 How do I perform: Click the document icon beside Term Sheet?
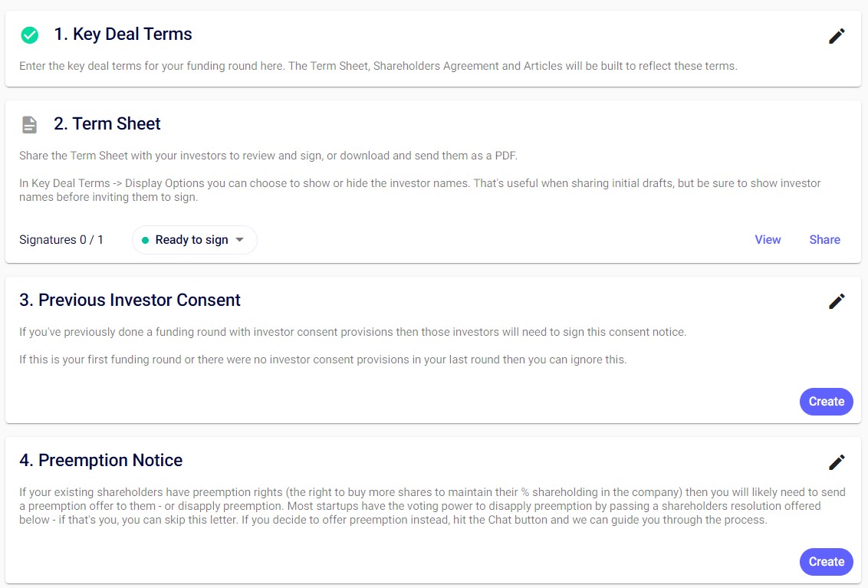[x=29, y=125]
